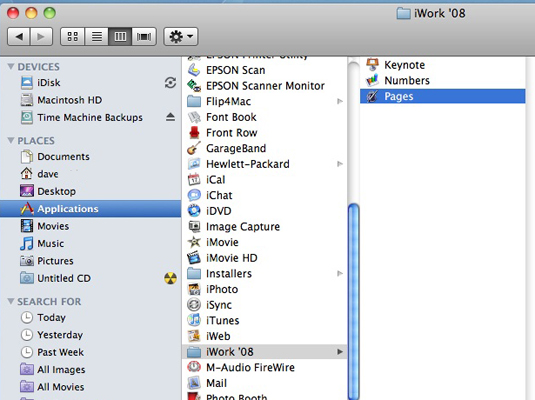Select the Hewlett-Packard folder
Image resolution: width=535 pixels, height=400 pixels.
coord(265,164)
